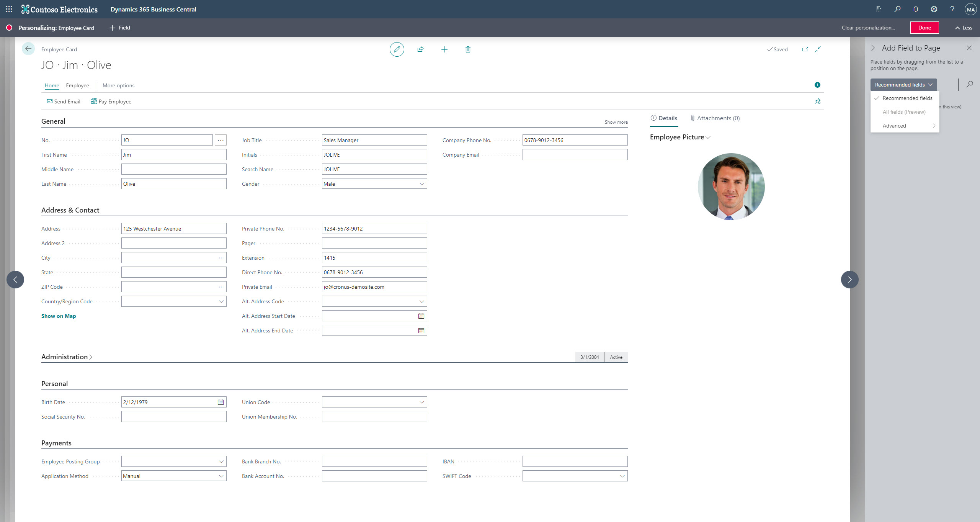Open the MA user account avatar
This screenshot has width=980, height=522.
(970, 9)
